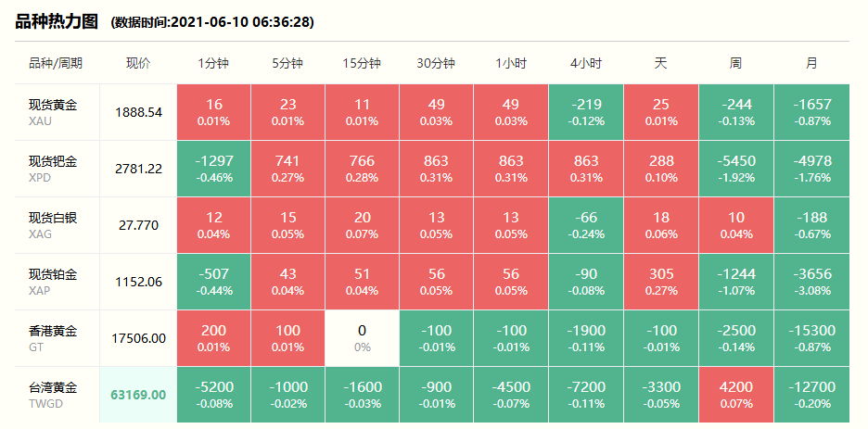This screenshot has width=868, height=429.
Task: Click the 305 daily cell for 现货铂金
Action: 660,281
